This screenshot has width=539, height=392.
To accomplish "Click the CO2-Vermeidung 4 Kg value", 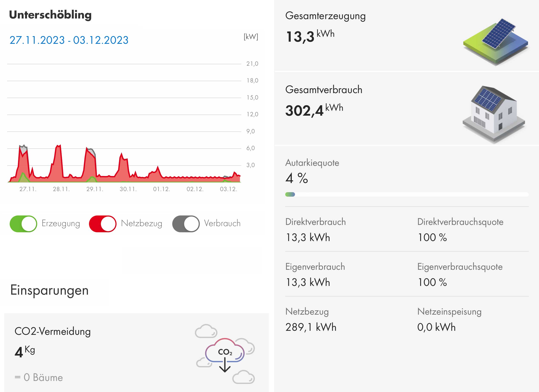I will [25, 352].
